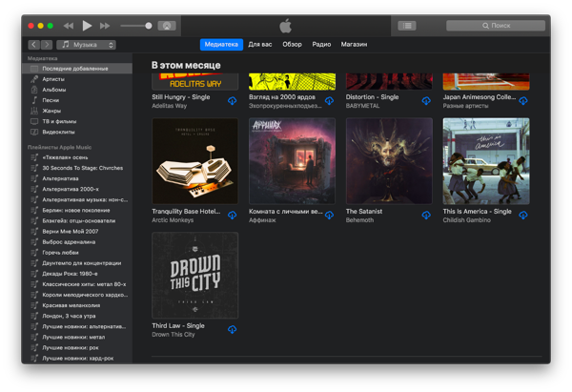Click the Альбомы sidebar icon
This screenshot has width=572, height=392.
point(34,90)
